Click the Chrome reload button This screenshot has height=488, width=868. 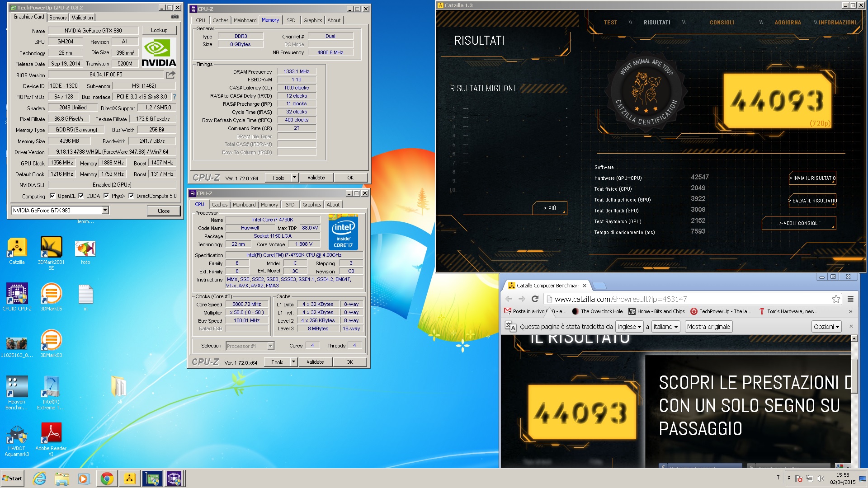535,299
